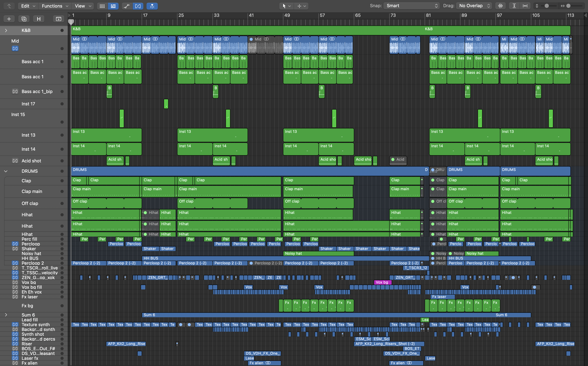Expand the K&B track stack
The height and width of the screenshot is (366, 588).
[6, 31]
